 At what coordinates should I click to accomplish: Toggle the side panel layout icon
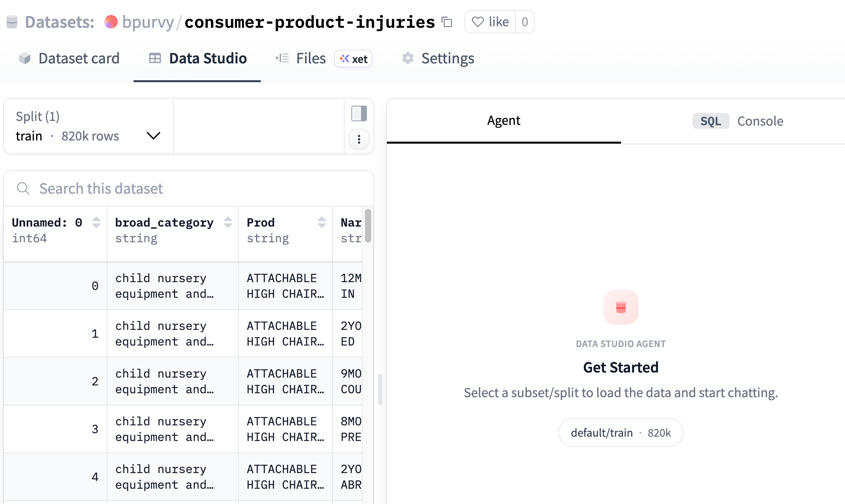click(x=359, y=113)
